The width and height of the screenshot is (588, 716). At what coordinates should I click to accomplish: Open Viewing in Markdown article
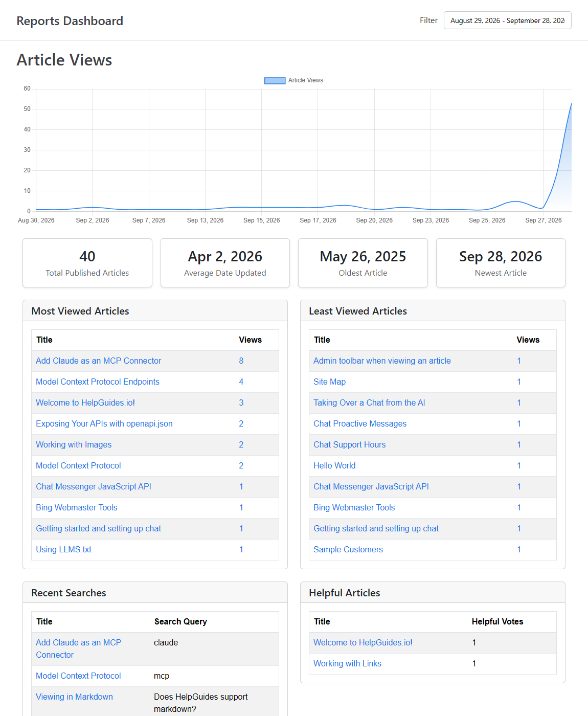pyautogui.click(x=74, y=697)
